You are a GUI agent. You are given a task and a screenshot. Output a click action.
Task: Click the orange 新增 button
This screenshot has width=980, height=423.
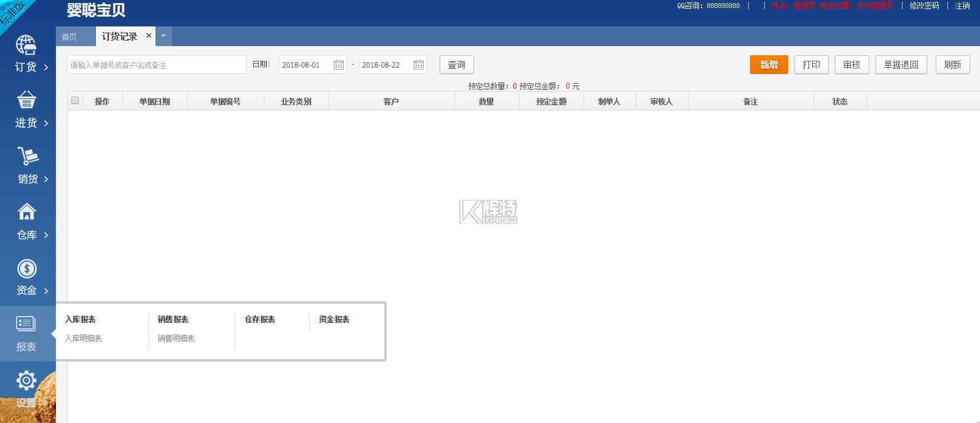(769, 65)
